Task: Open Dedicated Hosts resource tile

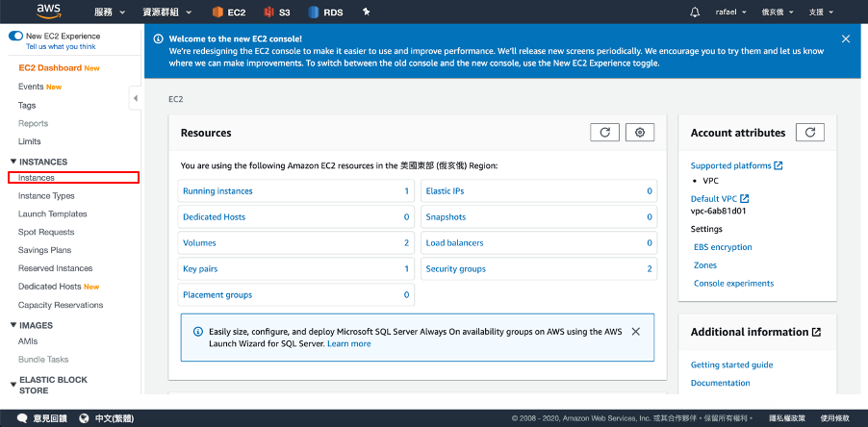Action: pos(295,216)
